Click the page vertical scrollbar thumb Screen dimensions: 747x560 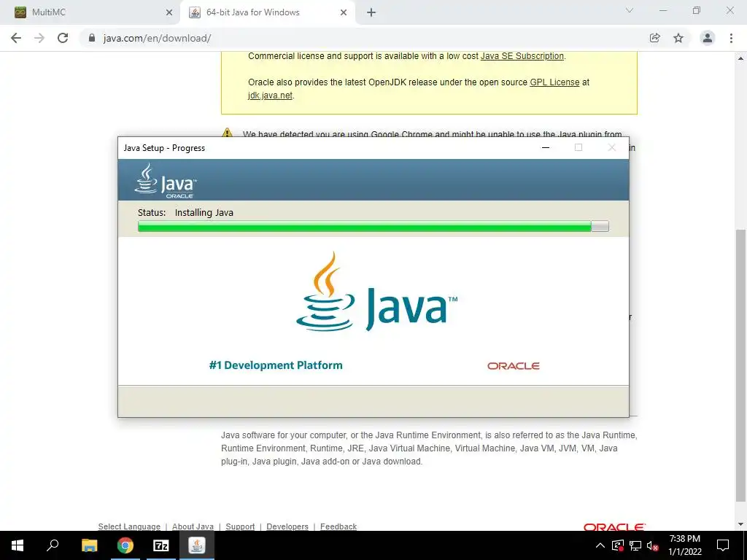pos(740,366)
